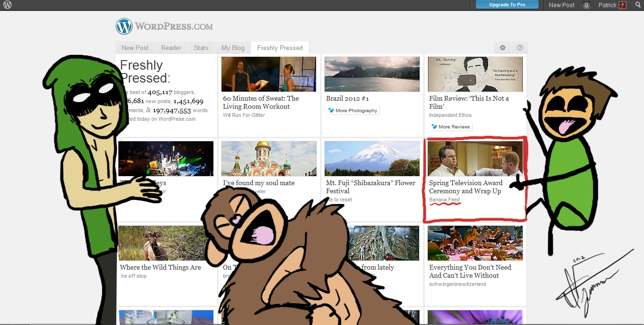Viewport: 644px width, 325px height.
Task: Click the More Reviews tag button
Action: pos(451,127)
